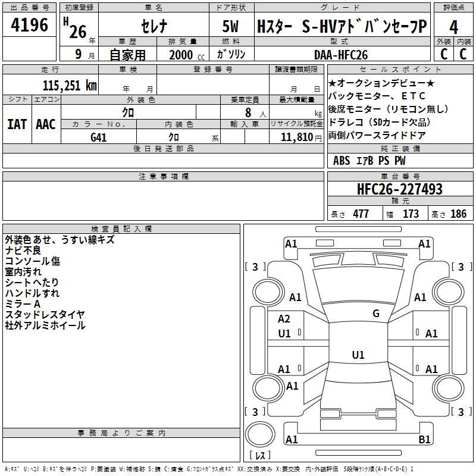The width and height of the screenshot is (476, 476).
Task: Click air conditioner value AAC
Action: click(x=46, y=124)
